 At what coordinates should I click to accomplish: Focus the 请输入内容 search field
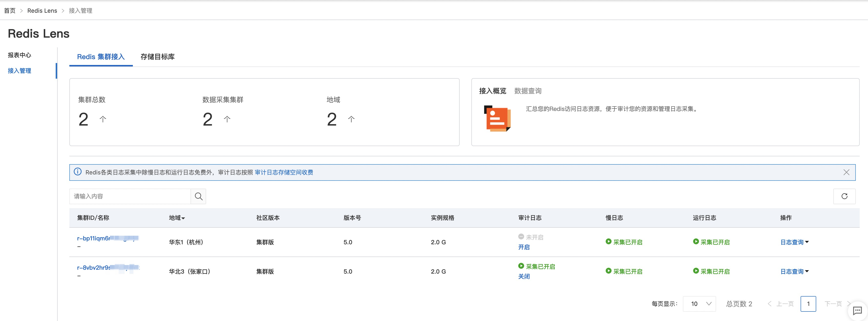(x=130, y=196)
